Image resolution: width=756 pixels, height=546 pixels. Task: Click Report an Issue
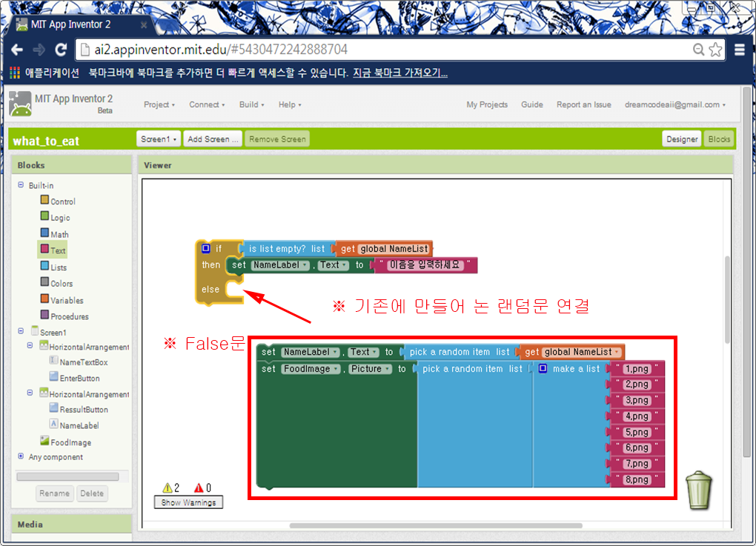coord(584,104)
